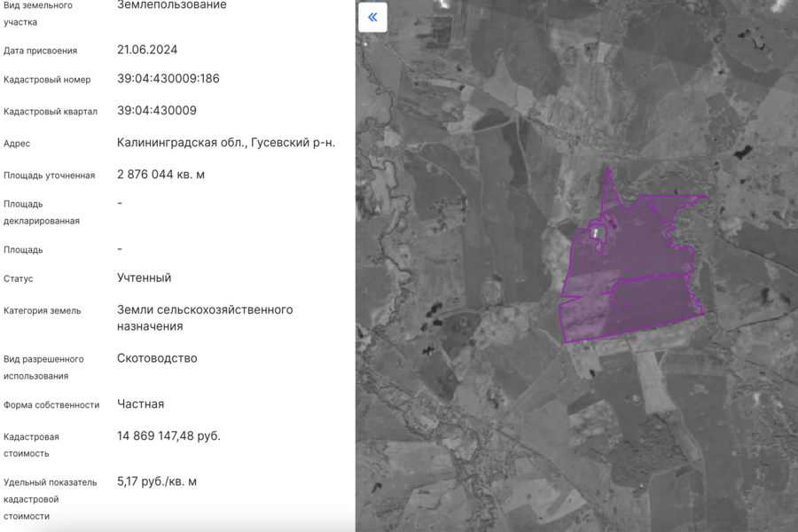
Task: Click the permitted use value Скотоводство
Action: (x=158, y=358)
